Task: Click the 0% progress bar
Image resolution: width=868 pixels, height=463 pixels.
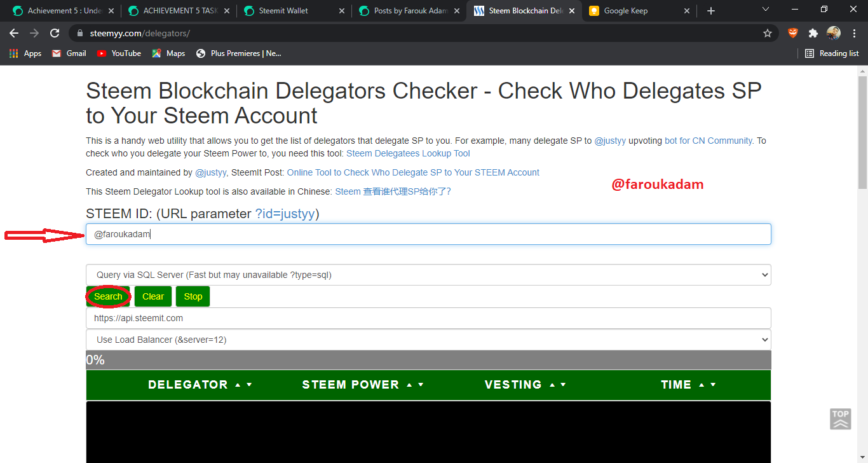Action: pos(428,360)
